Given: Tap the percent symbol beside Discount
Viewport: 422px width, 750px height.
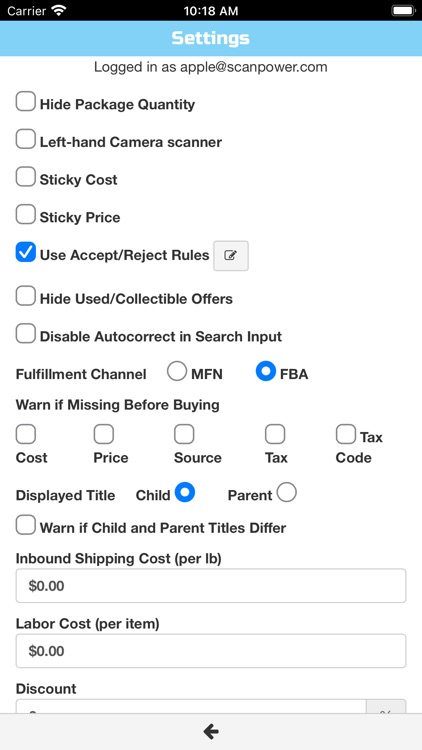Looking at the screenshot, I should click(386, 707).
